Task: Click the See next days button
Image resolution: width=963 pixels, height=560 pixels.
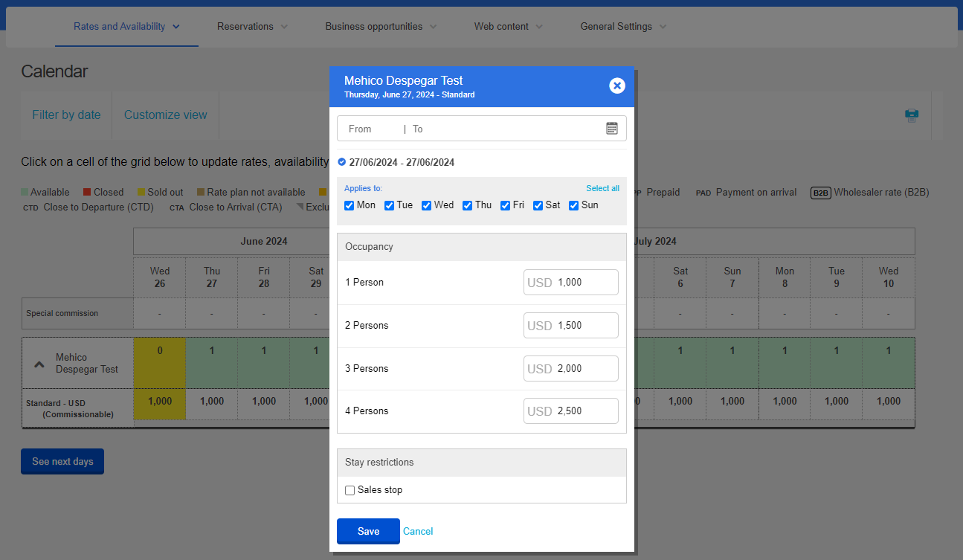Action: pos(62,462)
